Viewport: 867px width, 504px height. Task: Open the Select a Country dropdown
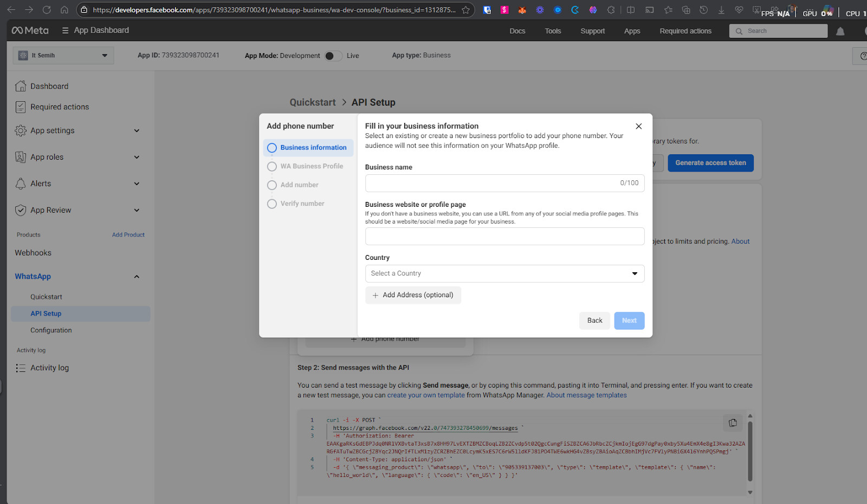pyautogui.click(x=504, y=273)
